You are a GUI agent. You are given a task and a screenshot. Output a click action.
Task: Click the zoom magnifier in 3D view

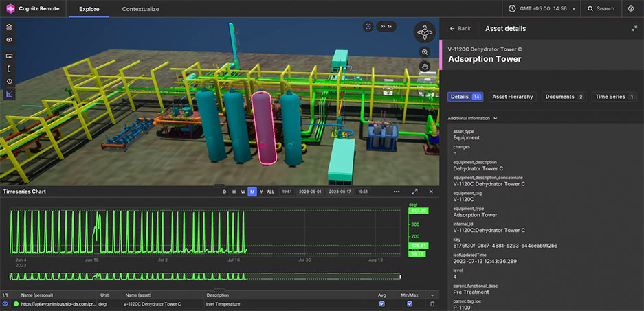[425, 52]
